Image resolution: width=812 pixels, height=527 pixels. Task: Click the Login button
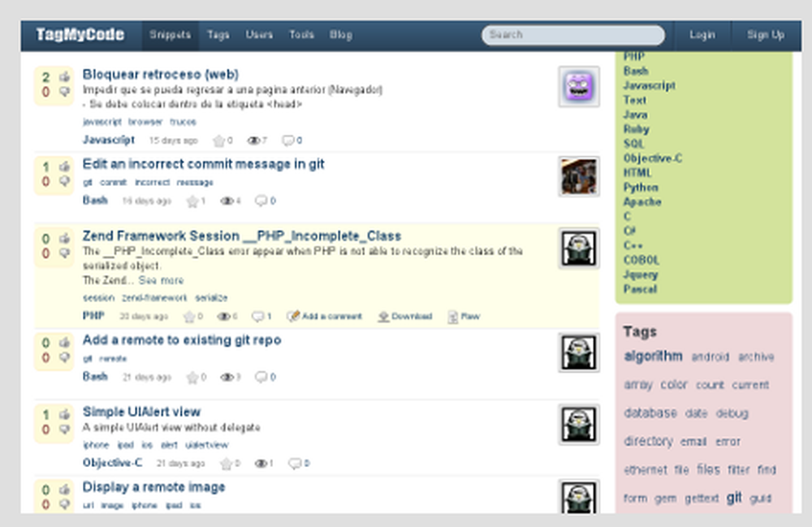click(702, 35)
